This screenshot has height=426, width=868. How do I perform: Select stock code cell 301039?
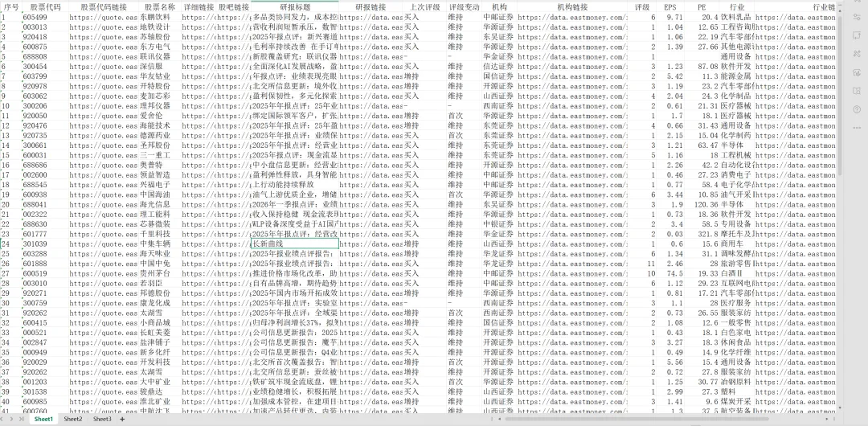pos(45,244)
